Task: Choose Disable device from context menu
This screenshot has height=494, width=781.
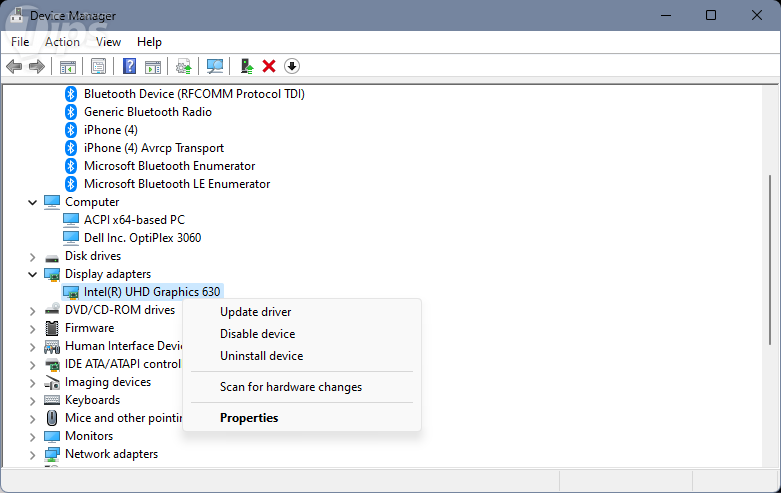Action: 302,334
